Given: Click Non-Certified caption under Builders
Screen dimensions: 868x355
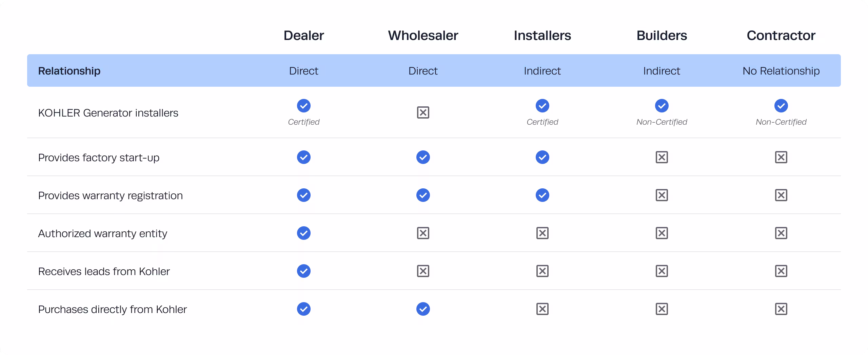Looking at the screenshot, I should (662, 122).
